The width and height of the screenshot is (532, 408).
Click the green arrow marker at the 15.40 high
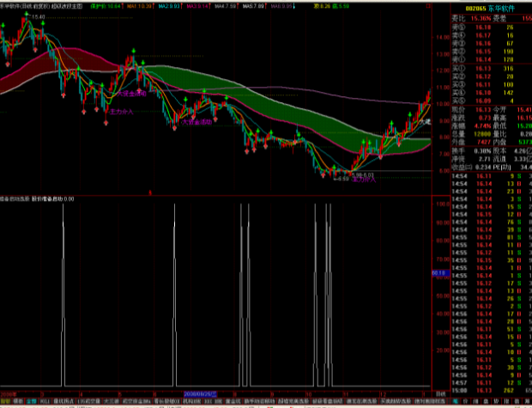(27, 14)
